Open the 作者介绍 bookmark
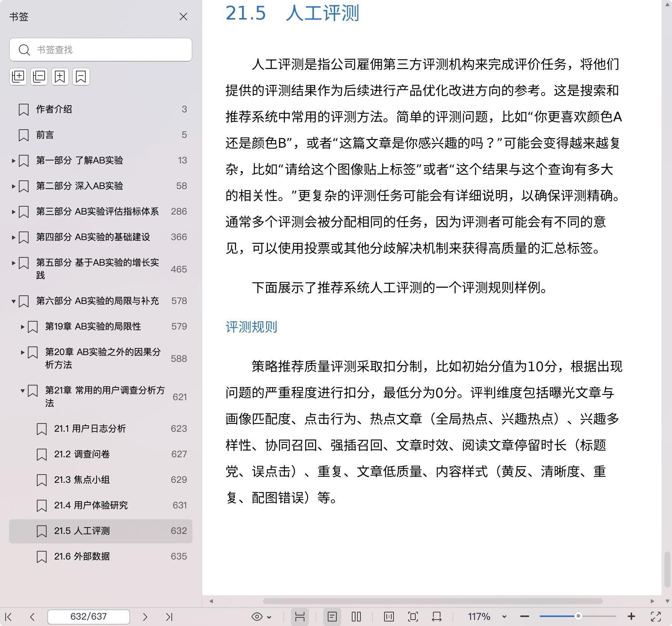This screenshot has height=626, width=672. 101,109
